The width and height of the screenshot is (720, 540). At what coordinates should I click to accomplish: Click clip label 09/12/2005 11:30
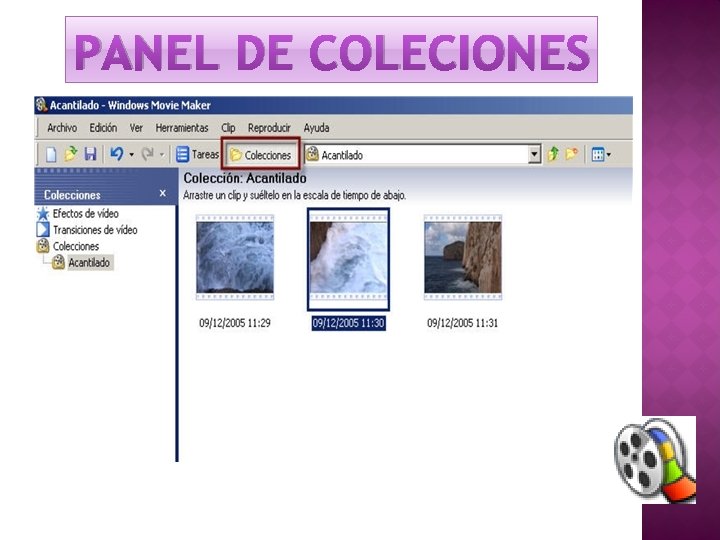click(349, 323)
